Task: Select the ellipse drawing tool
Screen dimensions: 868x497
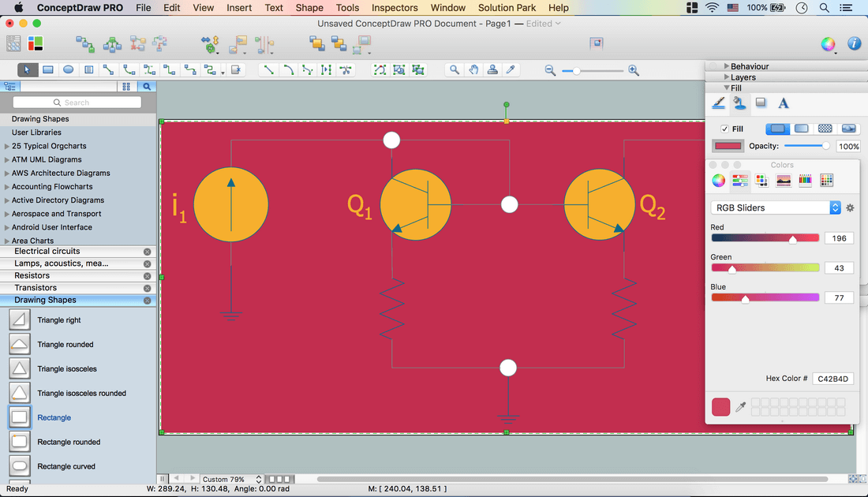Action: pos(69,69)
